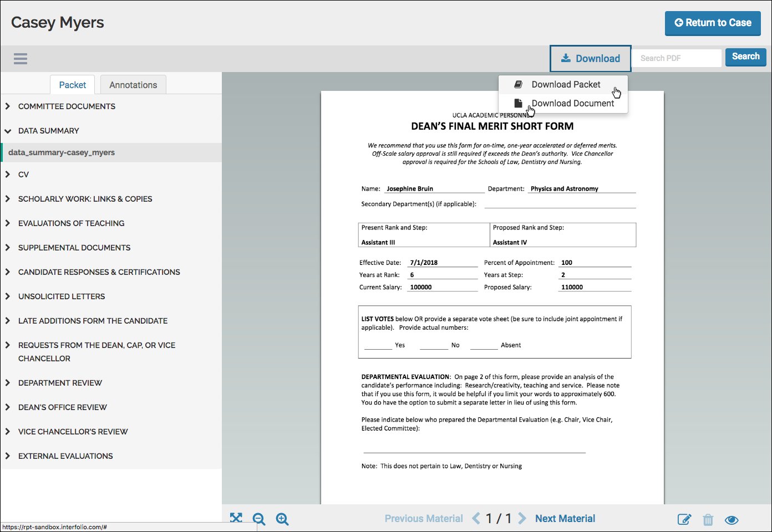This screenshot has width=772, height=532.
Task: Click the Download Packet book icon
Action: (x=518, y=84)
